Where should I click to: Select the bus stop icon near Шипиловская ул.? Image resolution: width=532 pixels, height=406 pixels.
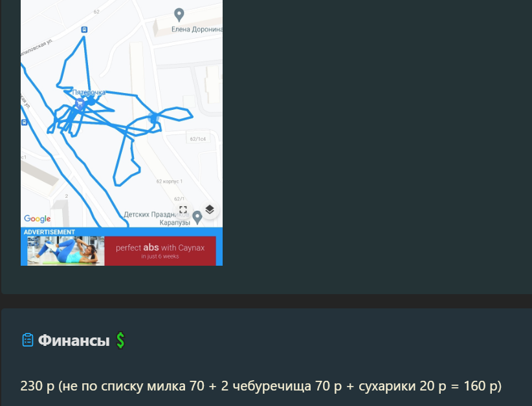tap(84, 30)
